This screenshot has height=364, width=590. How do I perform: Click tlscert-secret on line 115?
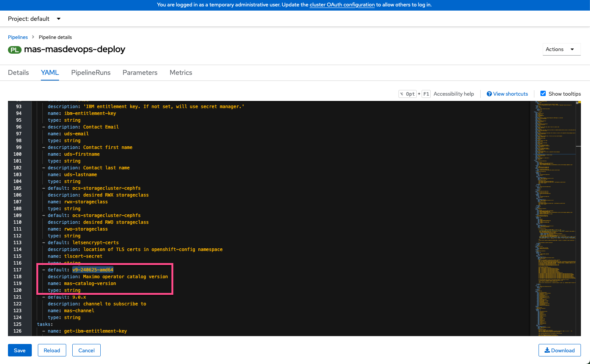tap(83, 256)
